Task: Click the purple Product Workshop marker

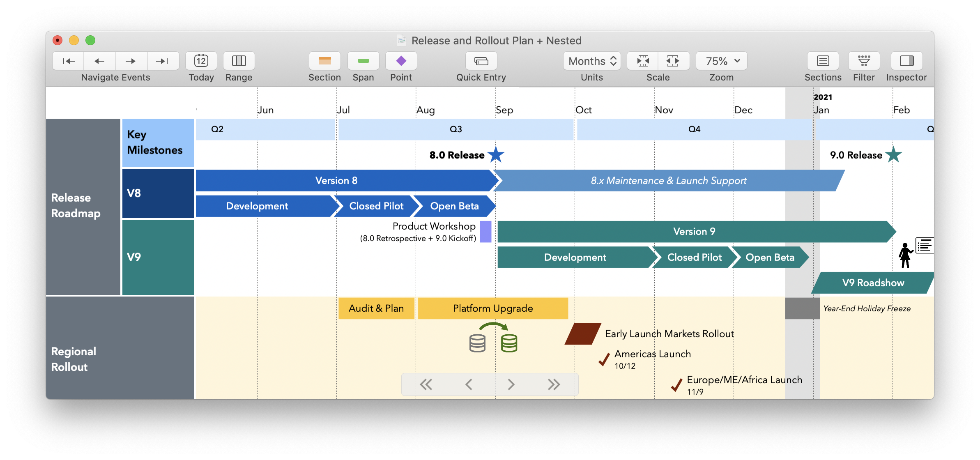Action: tap(485, 232)
